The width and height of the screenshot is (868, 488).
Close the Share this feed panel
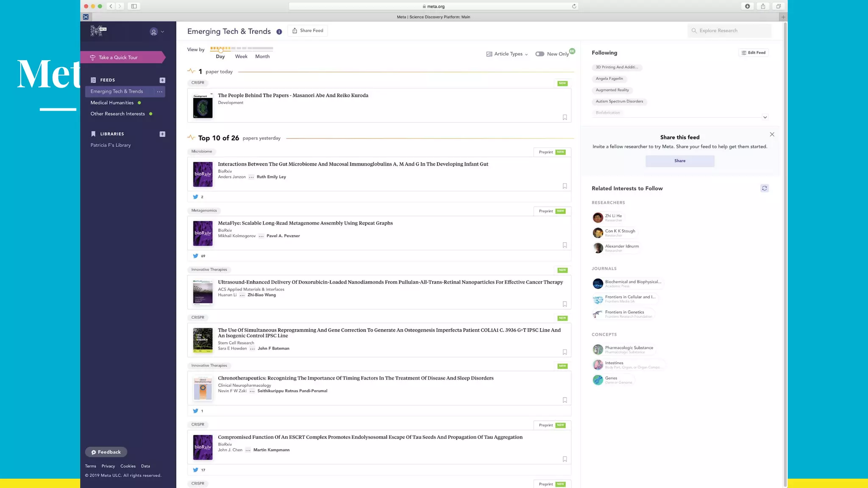pos(772,134)
